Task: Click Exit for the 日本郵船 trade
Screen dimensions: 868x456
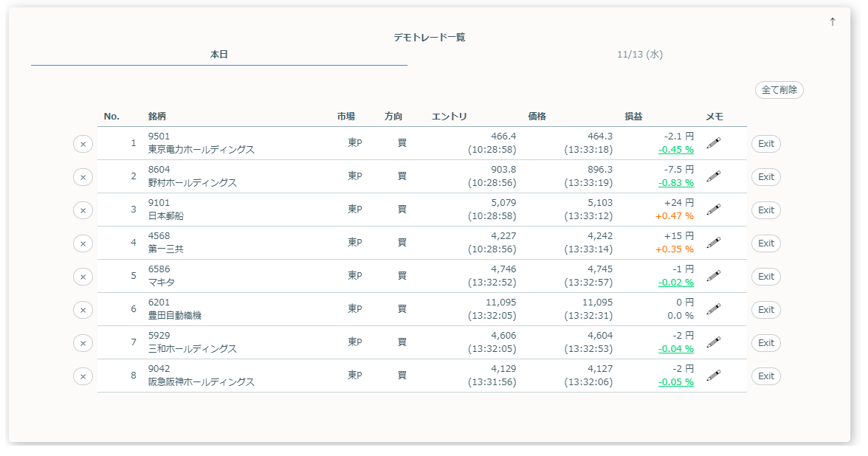Action: coord(765,210)
